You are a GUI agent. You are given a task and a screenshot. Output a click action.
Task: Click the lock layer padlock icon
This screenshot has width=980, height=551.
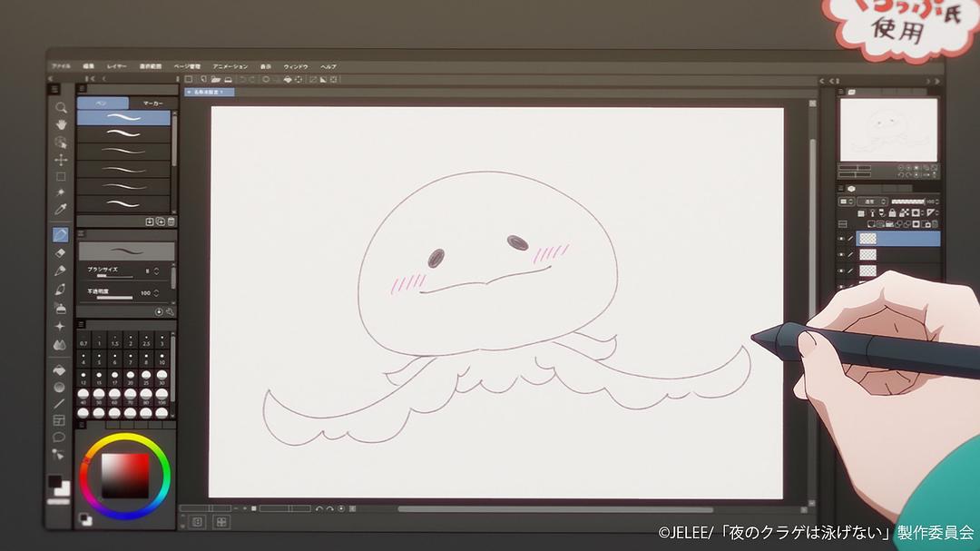[x=893, y=213]
